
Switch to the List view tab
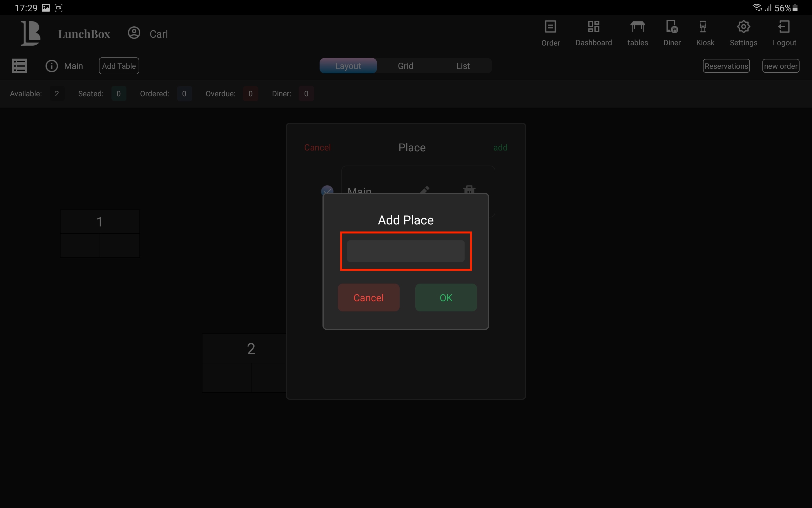click(x=463, y=66)
